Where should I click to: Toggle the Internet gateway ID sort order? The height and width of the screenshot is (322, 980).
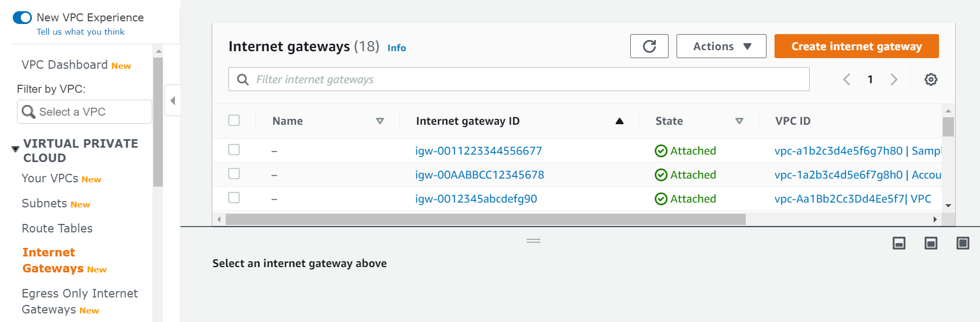[619, 121]
